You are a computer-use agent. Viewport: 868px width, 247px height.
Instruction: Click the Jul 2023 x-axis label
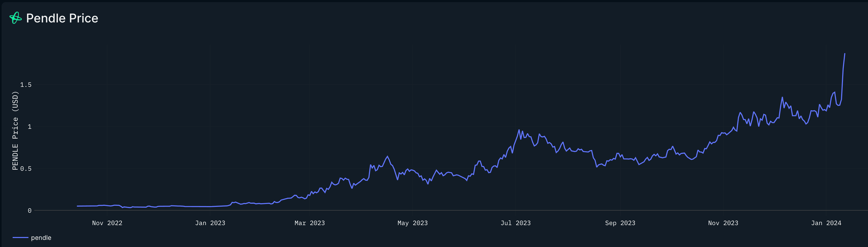point(515,223)
